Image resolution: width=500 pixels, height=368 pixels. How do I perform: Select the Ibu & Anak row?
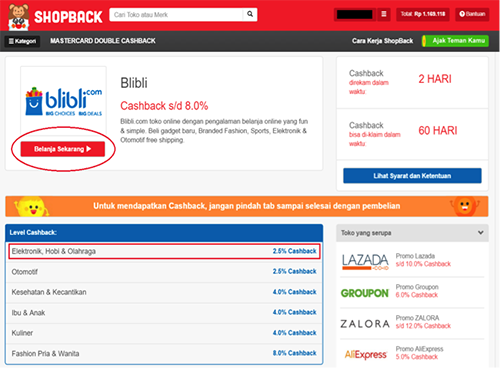164,313
